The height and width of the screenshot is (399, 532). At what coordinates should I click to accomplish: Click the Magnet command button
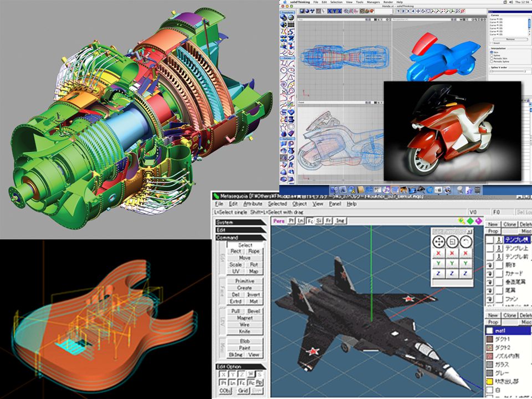[x=244, y=318]
